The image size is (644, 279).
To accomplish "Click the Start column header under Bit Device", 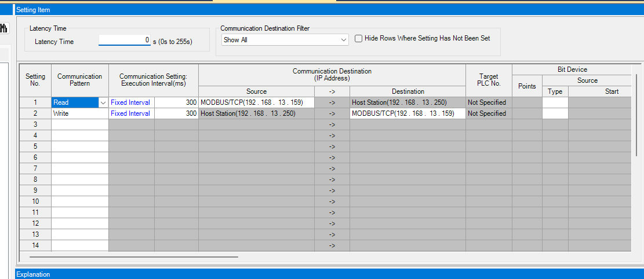I will pyautogui.click(x=600, y=91).
